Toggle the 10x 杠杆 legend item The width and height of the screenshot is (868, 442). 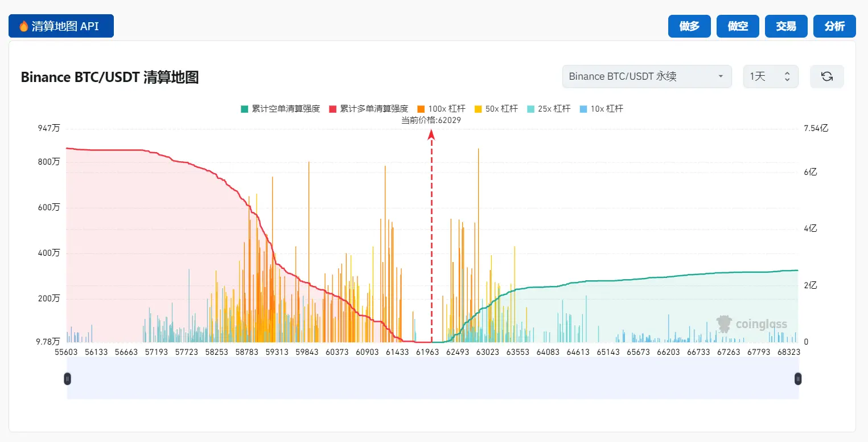click(601, 108)
